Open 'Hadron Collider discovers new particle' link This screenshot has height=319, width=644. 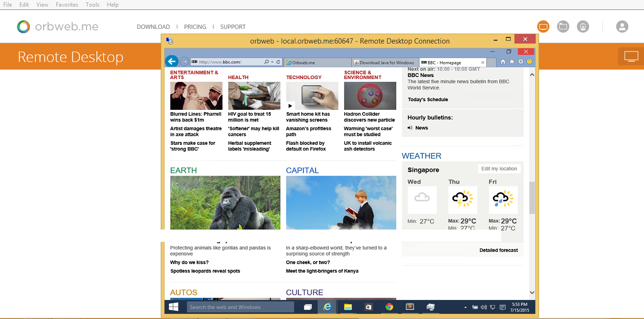point(369,117)
